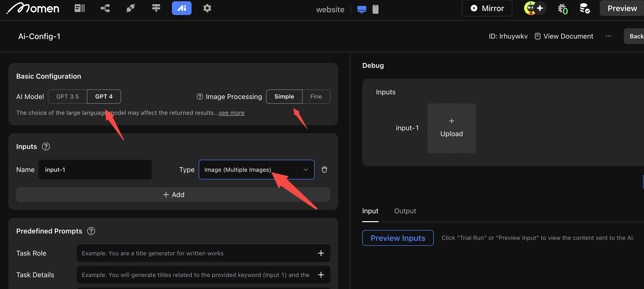Open the data model icon
644x289 pixels.
(105, 8)
